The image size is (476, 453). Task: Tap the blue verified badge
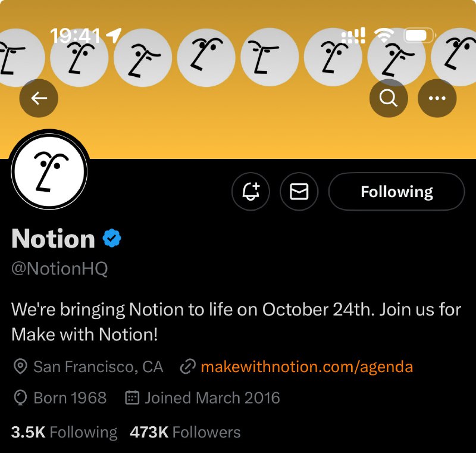point(112,238)
